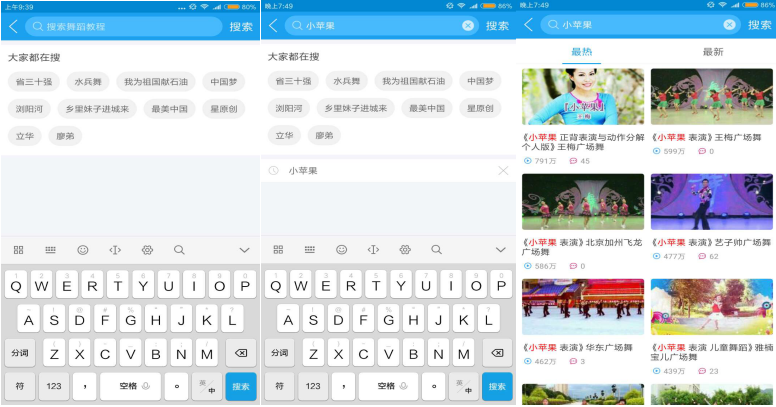Tap backspace key on the 搜索舞蹈教程 screen keyboard
Viewport: 776px width, 407px height.
(241, 353)
